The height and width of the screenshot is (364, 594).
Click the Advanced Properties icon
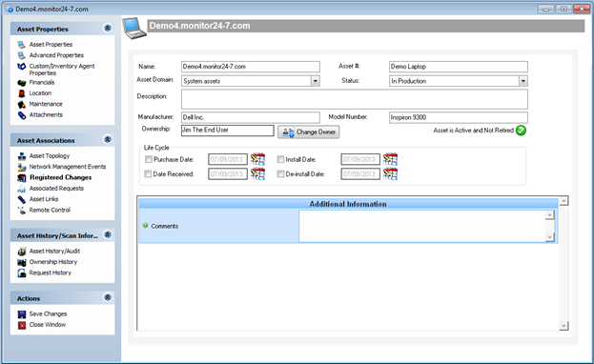coord(22,55)
